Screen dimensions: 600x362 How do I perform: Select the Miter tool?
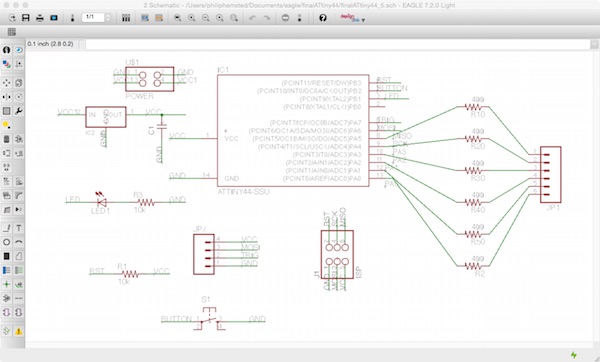coord(19,196)
